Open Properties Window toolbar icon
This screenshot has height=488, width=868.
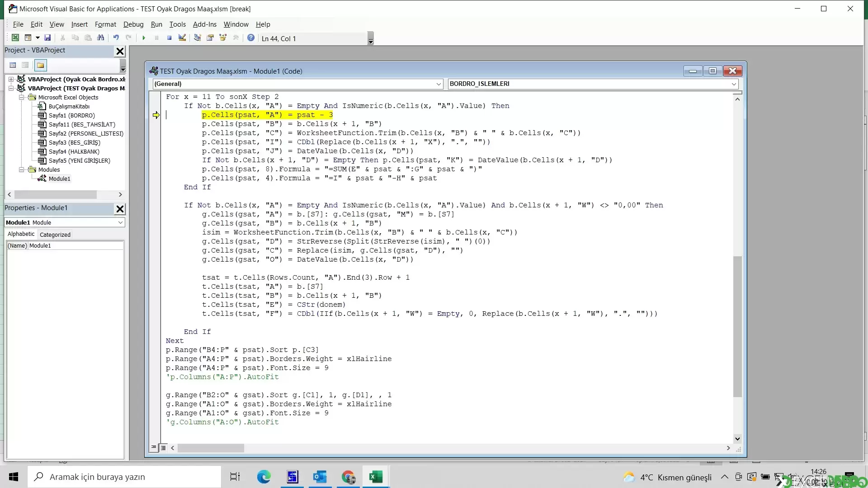point(210,38)
